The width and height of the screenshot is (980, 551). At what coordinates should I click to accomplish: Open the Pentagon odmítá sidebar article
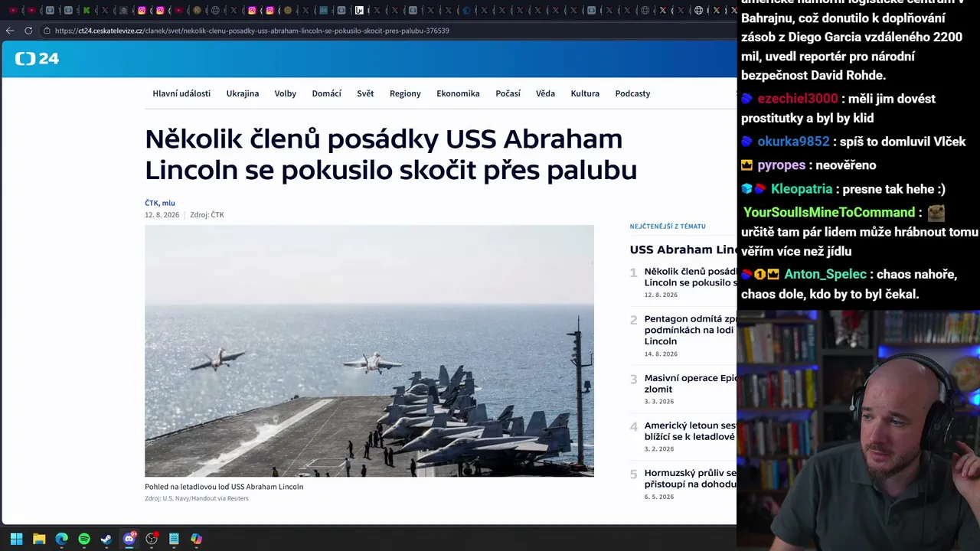point(690,330)
